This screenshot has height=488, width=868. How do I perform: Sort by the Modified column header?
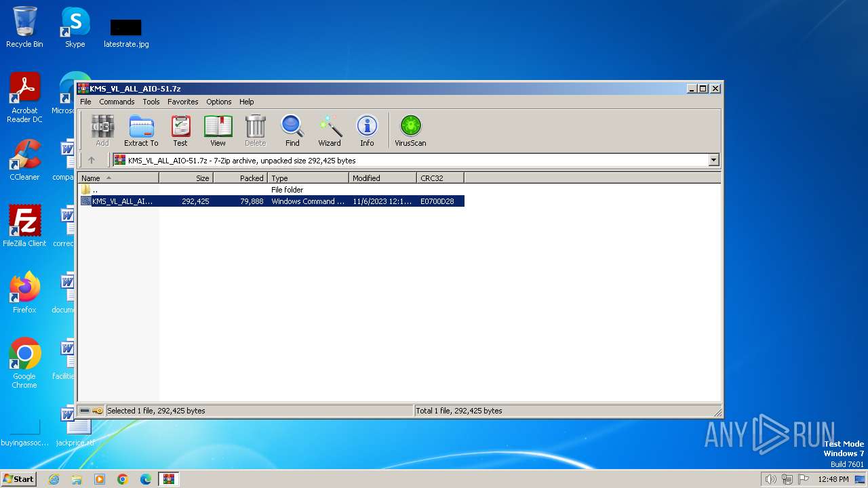tap(383, 178)
